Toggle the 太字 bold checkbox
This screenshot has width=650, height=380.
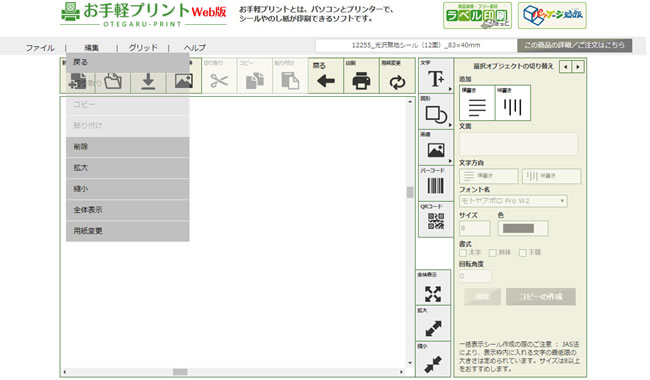[x=463, y=252]
